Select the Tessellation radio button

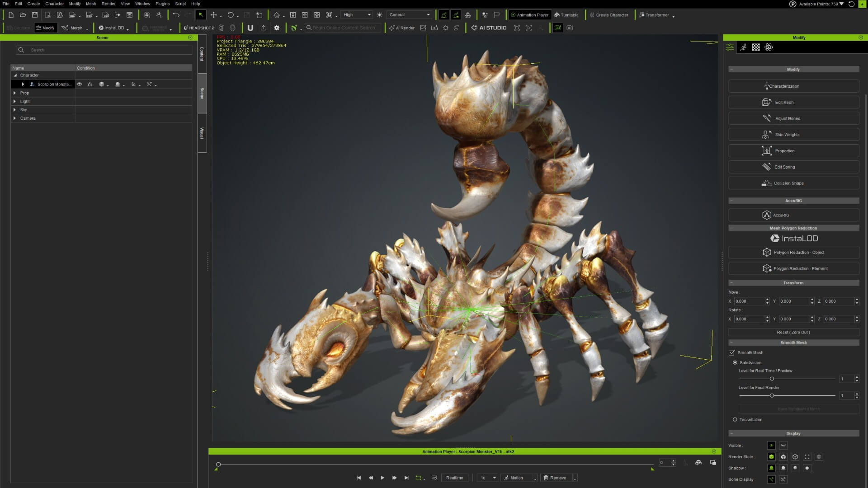coord(735,420)
